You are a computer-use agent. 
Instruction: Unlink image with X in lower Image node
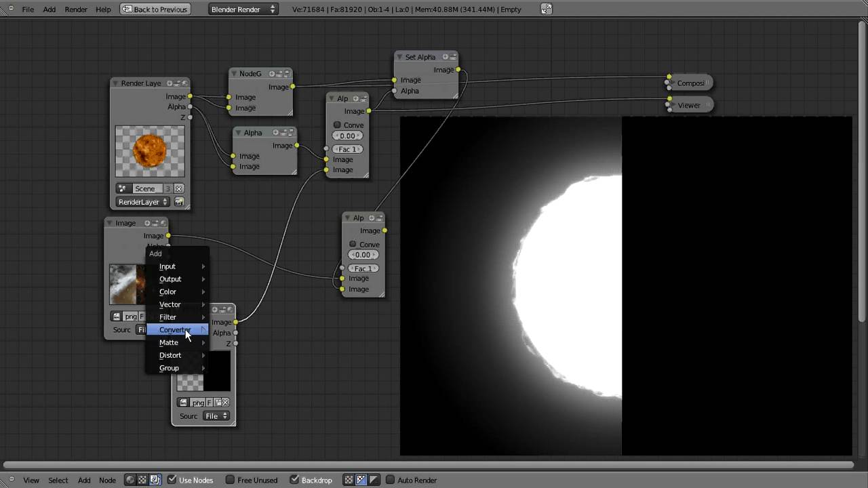[225, 403]
